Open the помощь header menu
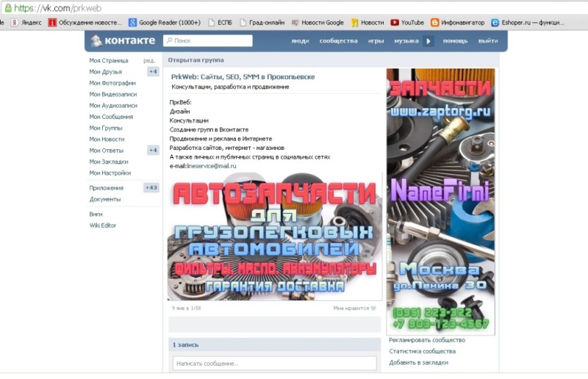The width and height of the screenshot is (588, 379). [x=455, y=41]
